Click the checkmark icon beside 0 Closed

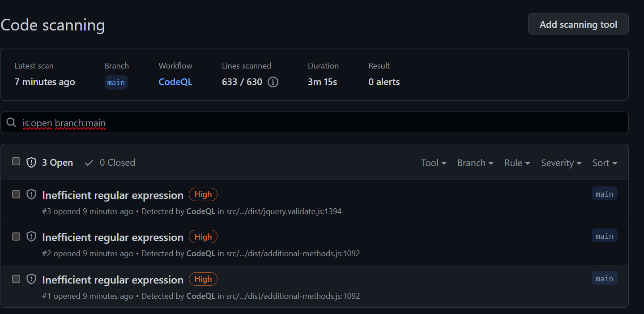[89, 163]
